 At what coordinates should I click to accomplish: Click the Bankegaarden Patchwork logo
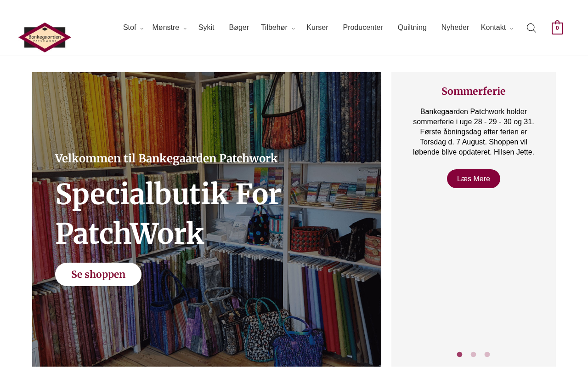[x=45, y=37]
